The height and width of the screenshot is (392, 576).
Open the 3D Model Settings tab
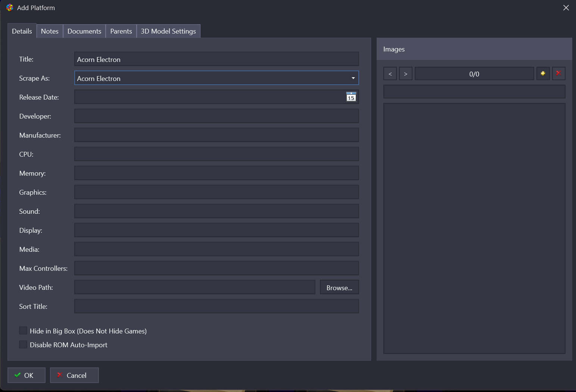[168, 31]
